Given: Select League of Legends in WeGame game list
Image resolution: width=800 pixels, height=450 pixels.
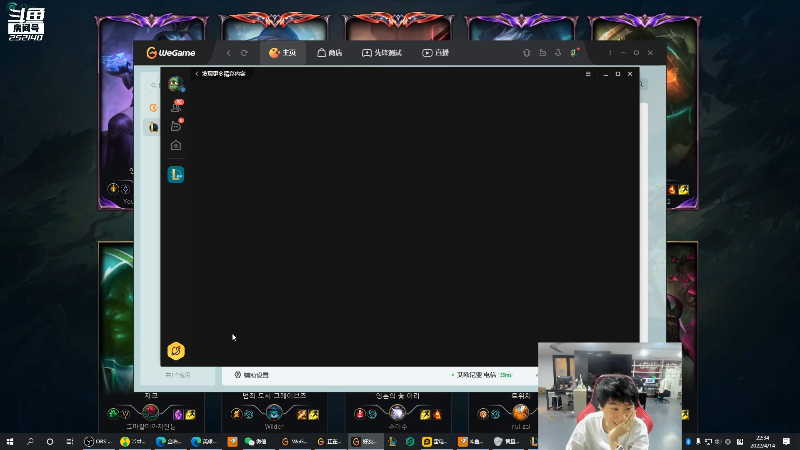Looking at the screenshot, I should (153, 127).
